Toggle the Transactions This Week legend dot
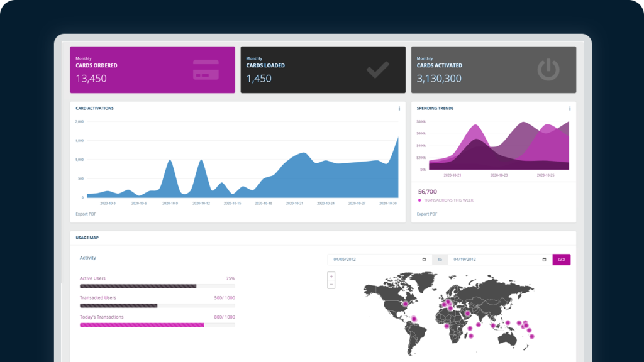 pyautogui.click(x=419, y=200)
